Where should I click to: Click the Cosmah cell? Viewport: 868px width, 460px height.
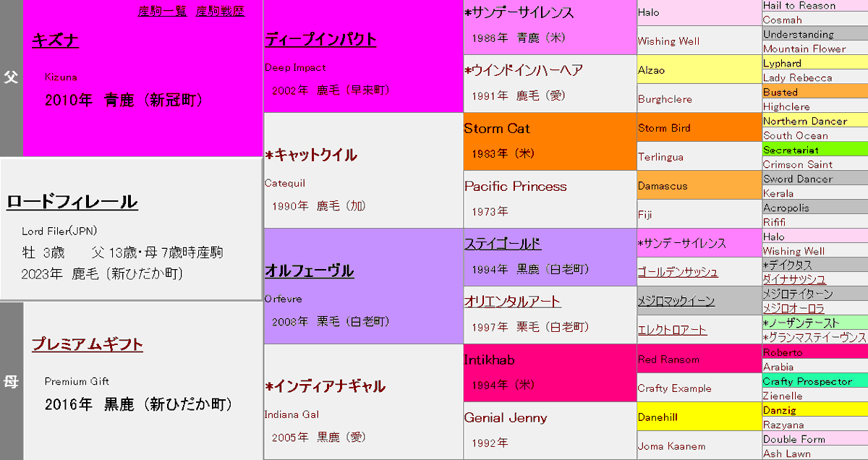coord(815,20)
